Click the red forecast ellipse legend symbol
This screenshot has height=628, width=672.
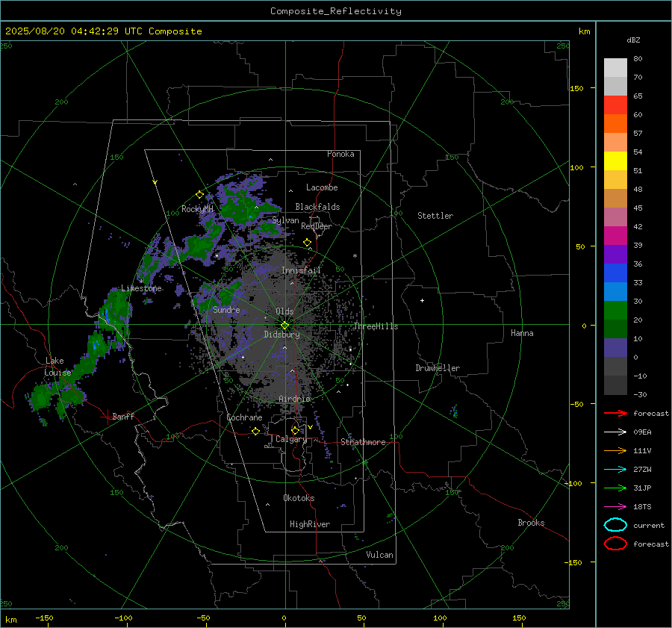tap(615, 544)
